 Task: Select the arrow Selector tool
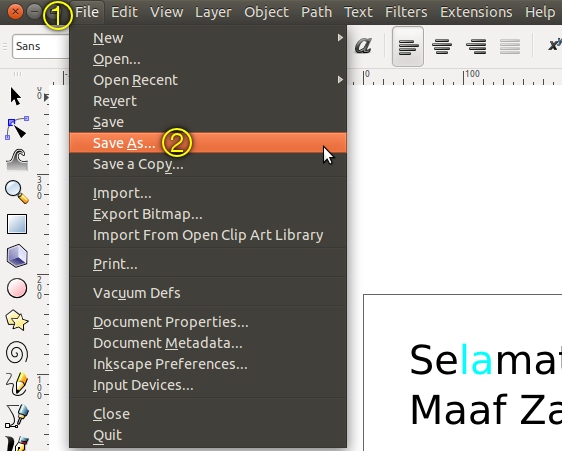[x=16, y=96]
